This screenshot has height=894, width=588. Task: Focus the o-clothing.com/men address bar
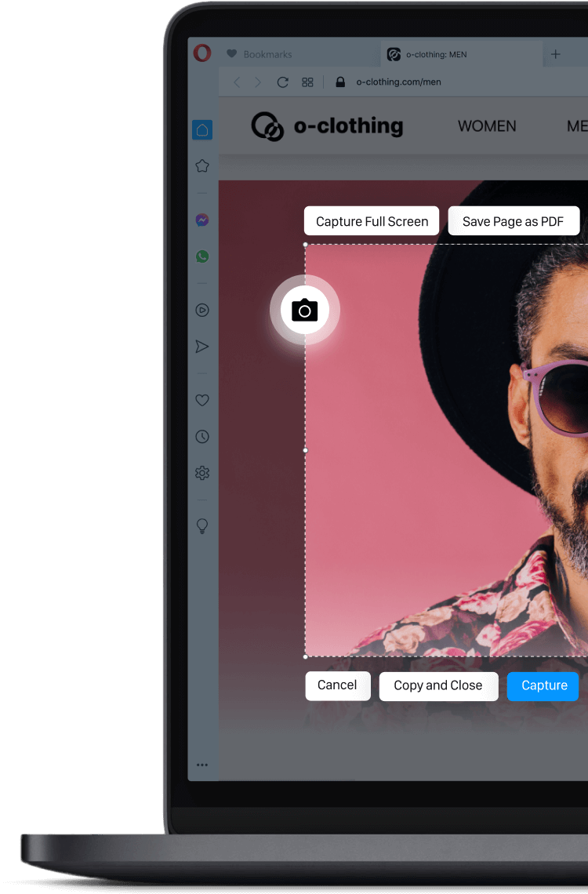[x=398, y=82]
